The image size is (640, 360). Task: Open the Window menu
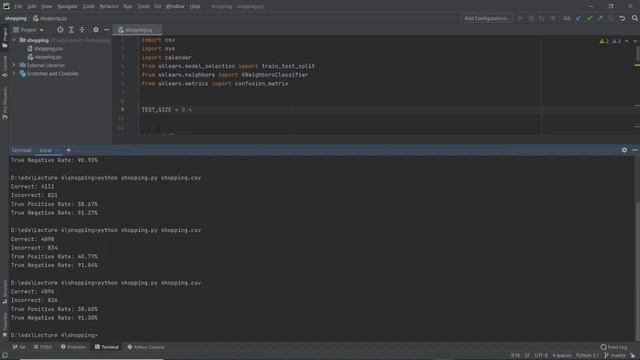[175, 7]
